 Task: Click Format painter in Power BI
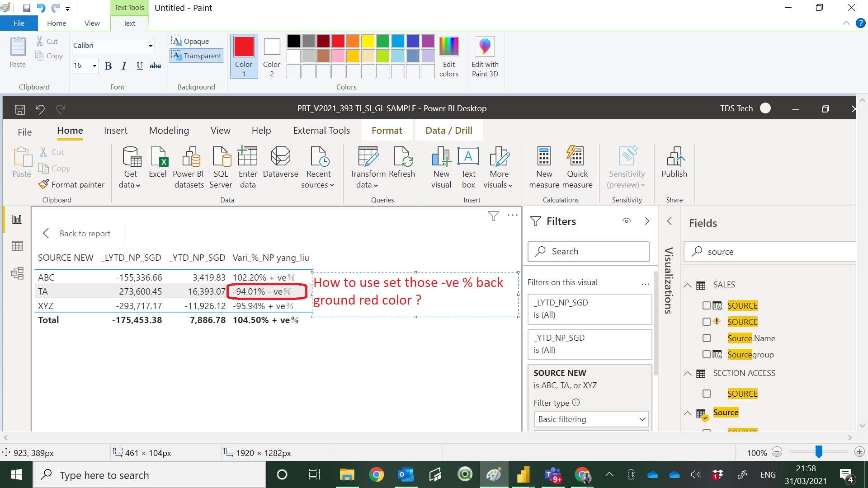pyautogui.click(x=71, y=184)
